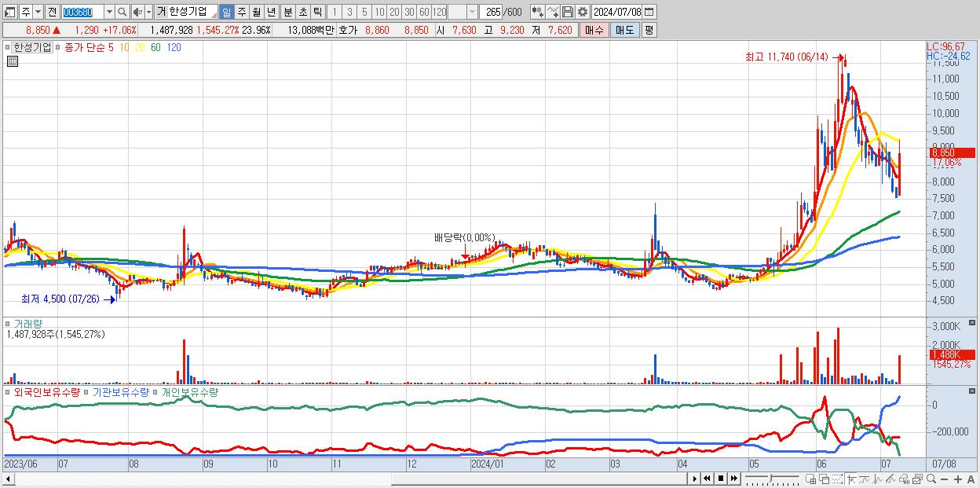This screenshot has width=980, height=488.
Task: Play the chart replay
Action: point(694,479)
